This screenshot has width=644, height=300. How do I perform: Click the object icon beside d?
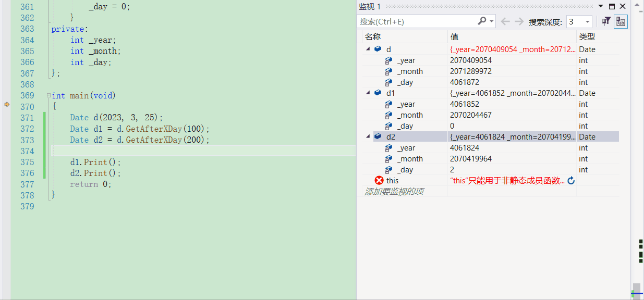point(378,49)
